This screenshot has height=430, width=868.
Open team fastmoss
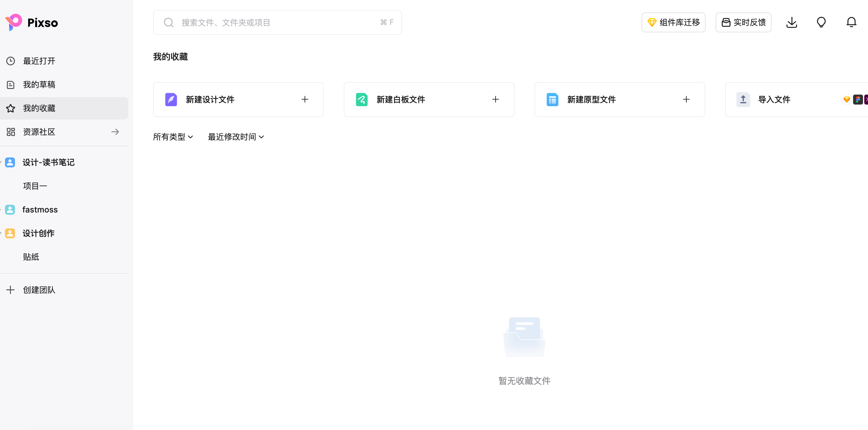coord(40,210)
